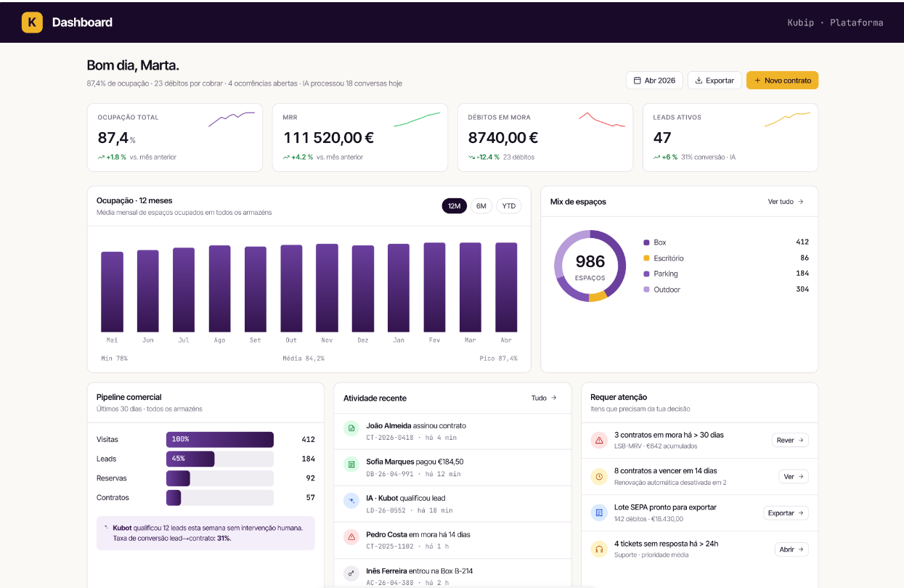
Task: Click Exportar for Lote SEPA
Action: (786, 513)
